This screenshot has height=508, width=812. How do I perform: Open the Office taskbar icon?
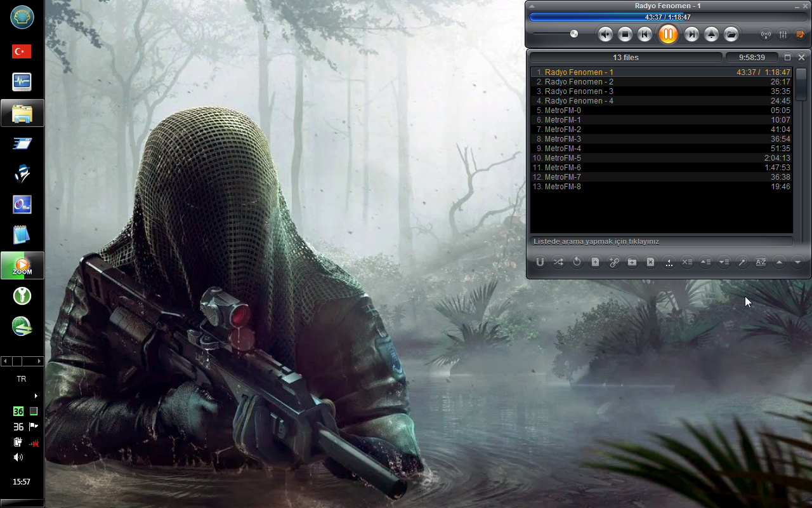22,204
